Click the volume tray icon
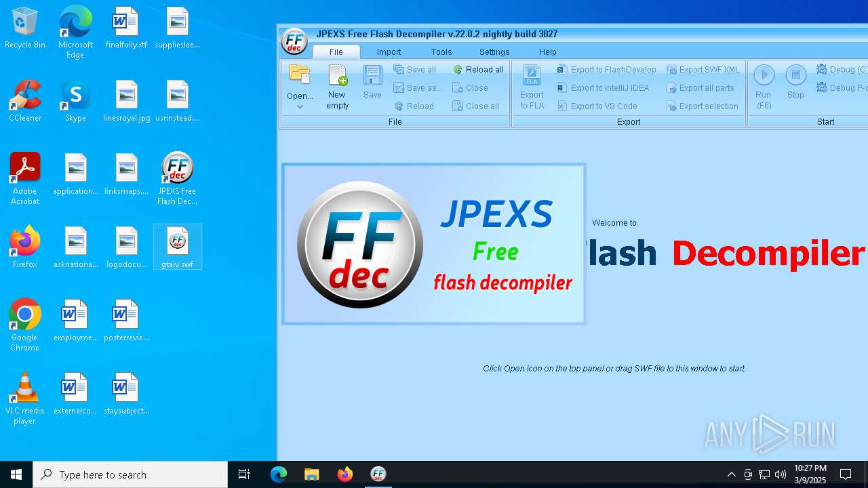The width and height of the screenshot is (868, 488). tap(781, 474)
